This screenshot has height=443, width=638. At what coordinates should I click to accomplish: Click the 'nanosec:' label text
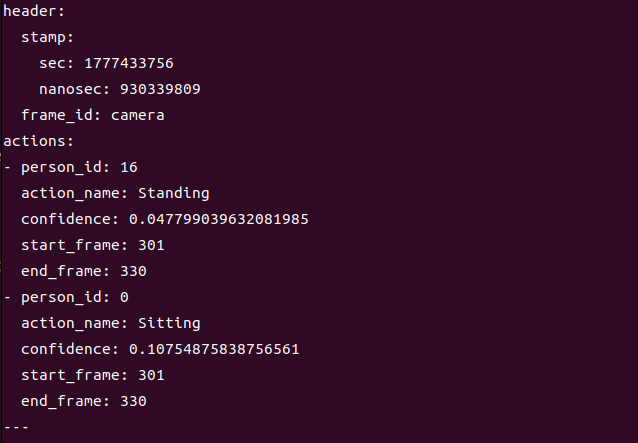tap(75, 89)
